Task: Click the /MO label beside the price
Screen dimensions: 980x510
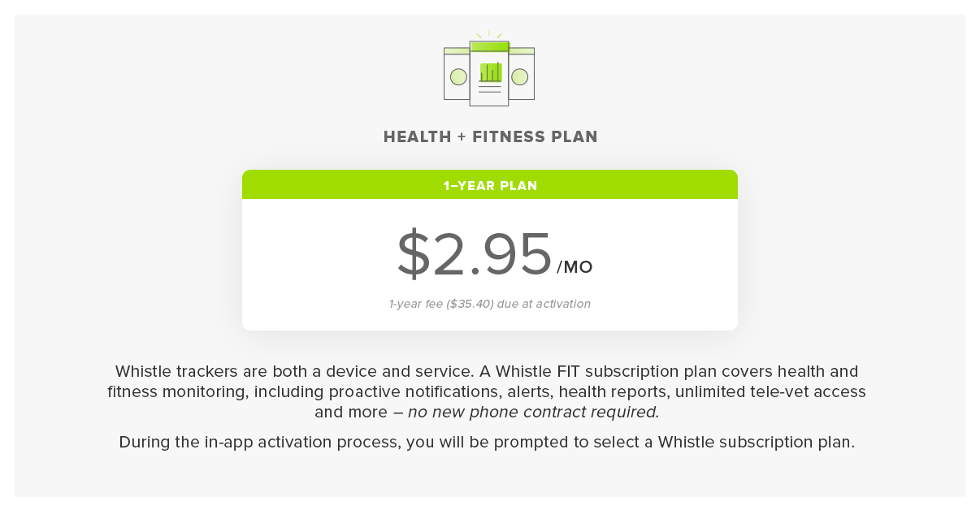Action: pos(575,267)
